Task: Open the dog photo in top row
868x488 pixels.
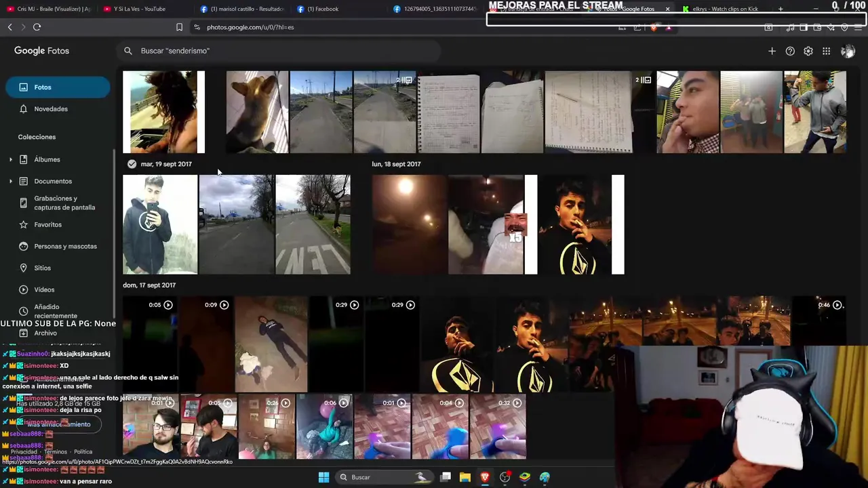Action: (257, 112)
